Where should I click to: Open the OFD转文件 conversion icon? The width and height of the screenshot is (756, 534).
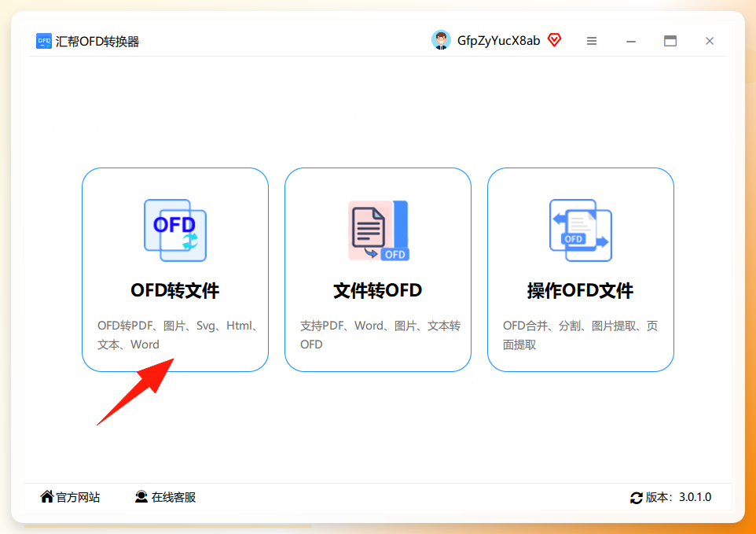click(x=175, y=230)
